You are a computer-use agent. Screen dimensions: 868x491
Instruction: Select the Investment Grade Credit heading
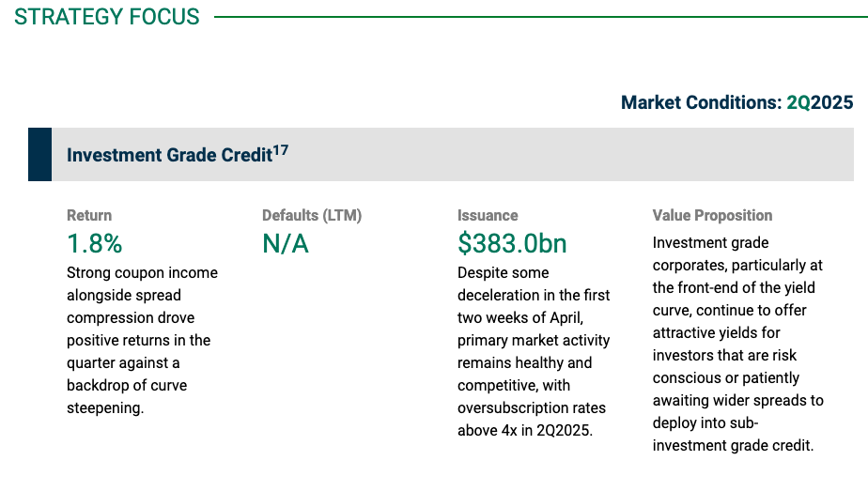pos(169,155)
